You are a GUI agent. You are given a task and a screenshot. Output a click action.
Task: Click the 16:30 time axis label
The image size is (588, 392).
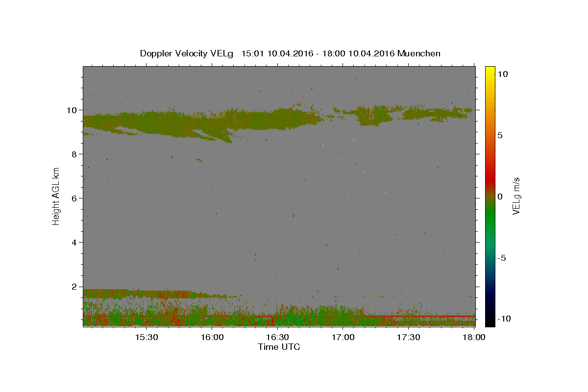(x=277, y=337)
